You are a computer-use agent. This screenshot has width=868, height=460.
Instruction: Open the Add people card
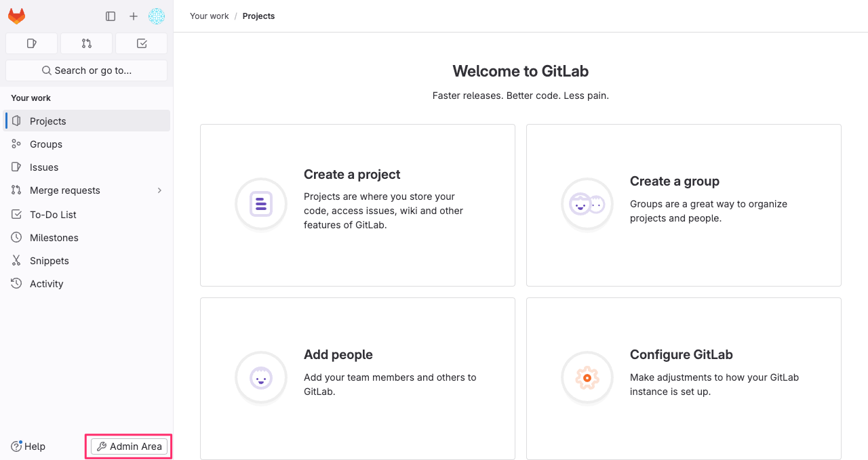(357, 379)
